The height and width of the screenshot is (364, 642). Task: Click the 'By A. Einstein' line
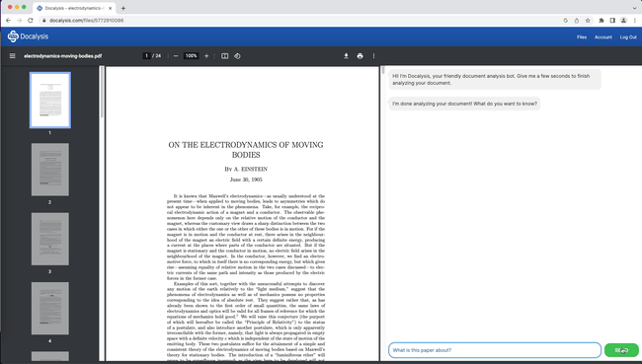pyautogui.click(x=246, y=169)
